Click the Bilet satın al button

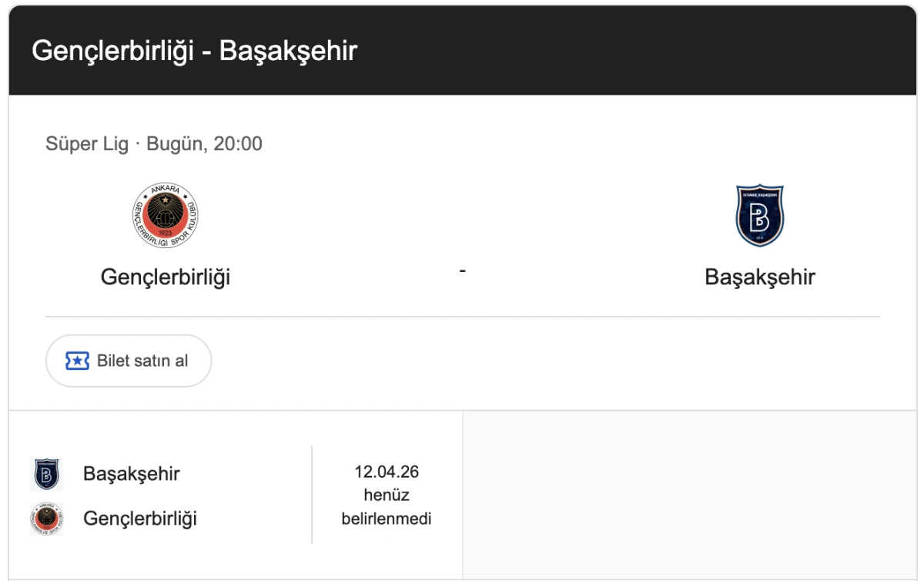(129, 360)
